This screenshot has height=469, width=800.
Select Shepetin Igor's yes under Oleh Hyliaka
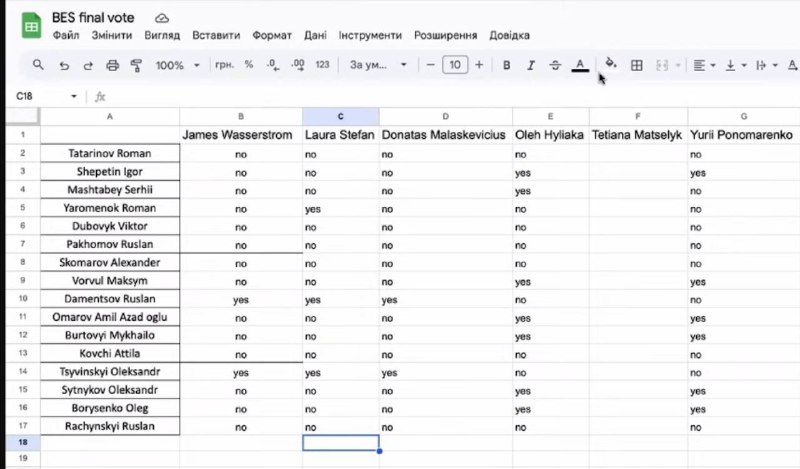pyautogui.click(x=551, y=172)
